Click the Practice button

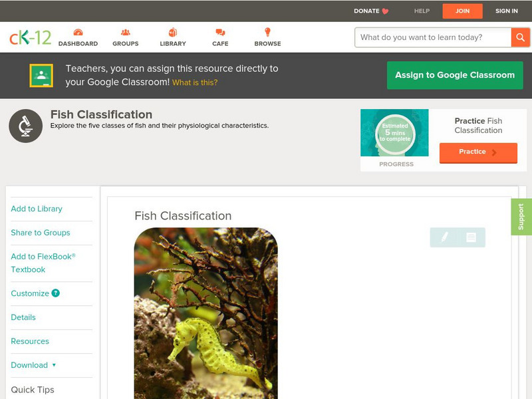(x=478, y=152)
